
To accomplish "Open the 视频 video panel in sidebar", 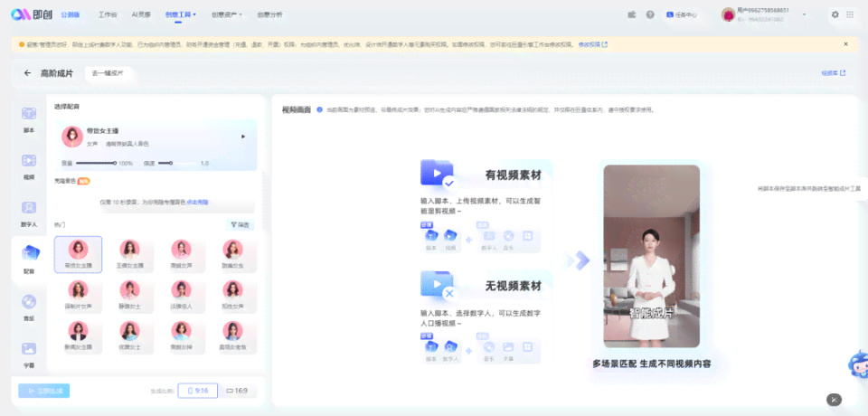I will tap(29, 166).
